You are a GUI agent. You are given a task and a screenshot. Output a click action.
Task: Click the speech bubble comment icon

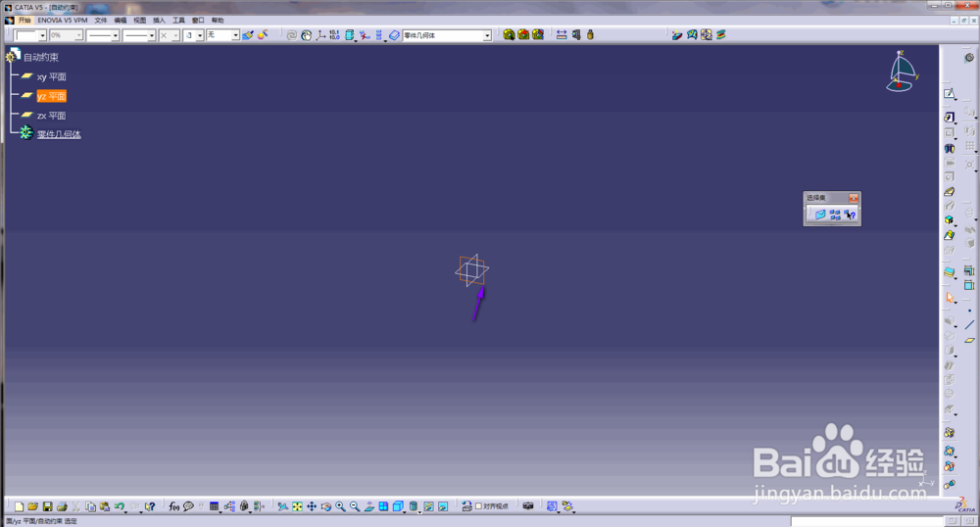pos(188,506)
